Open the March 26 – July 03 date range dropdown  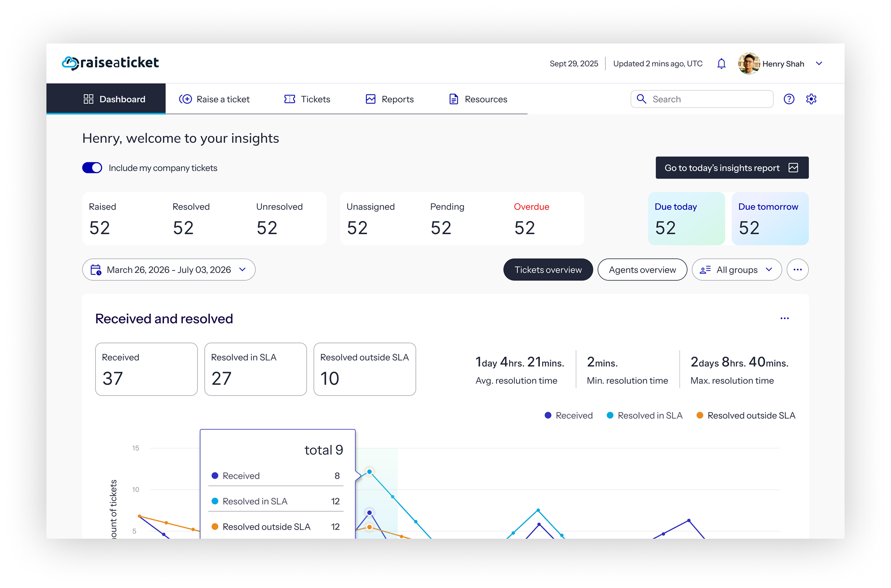click(169, 270)
